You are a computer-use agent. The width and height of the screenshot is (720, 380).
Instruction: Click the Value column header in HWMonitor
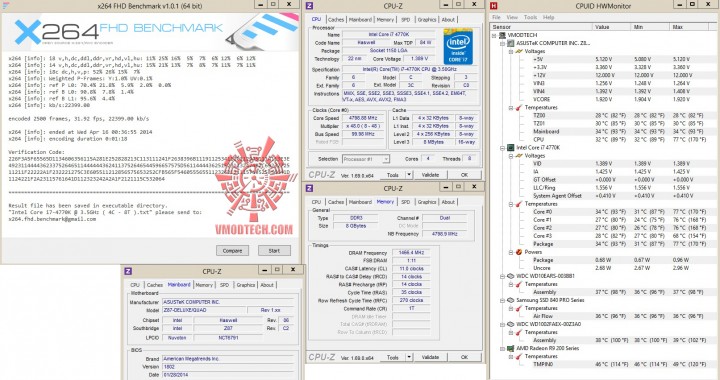tap(611, 27)
